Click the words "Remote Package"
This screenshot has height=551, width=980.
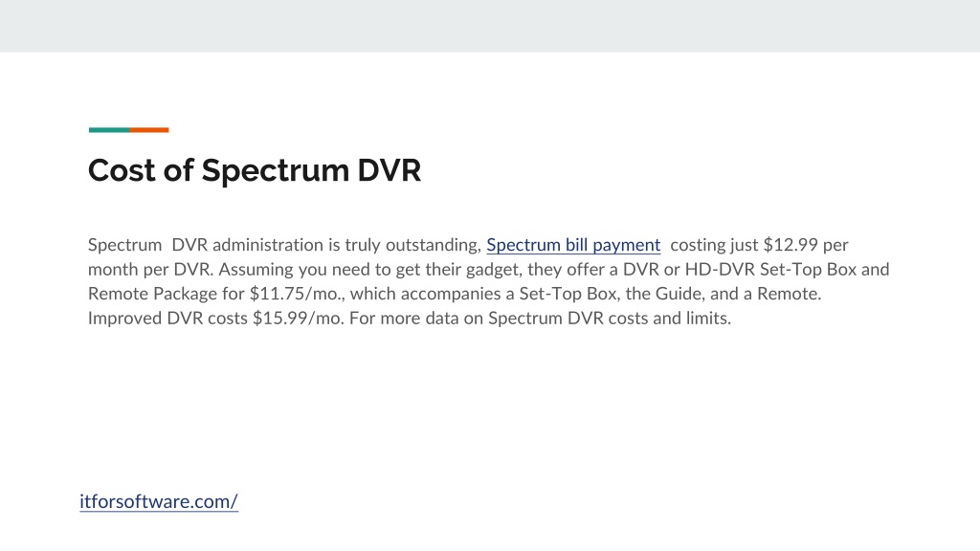tap(152, 294)
